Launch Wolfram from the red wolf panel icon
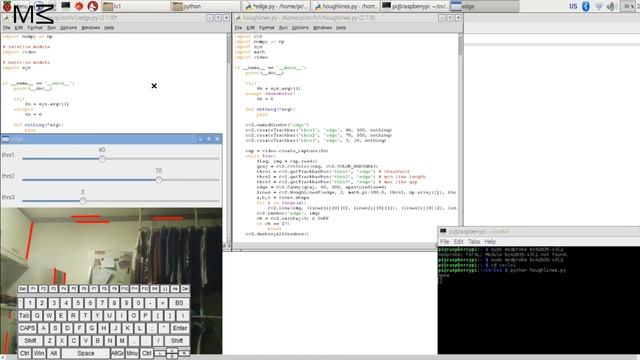Viewport: 640px width, 360px height. coord(93,6)
